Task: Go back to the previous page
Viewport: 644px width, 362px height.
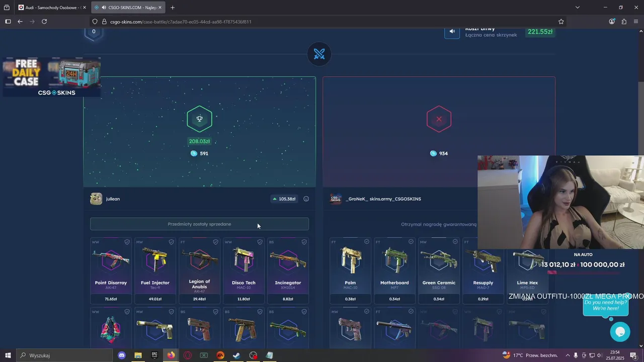Action: click(x=20, y=22)
